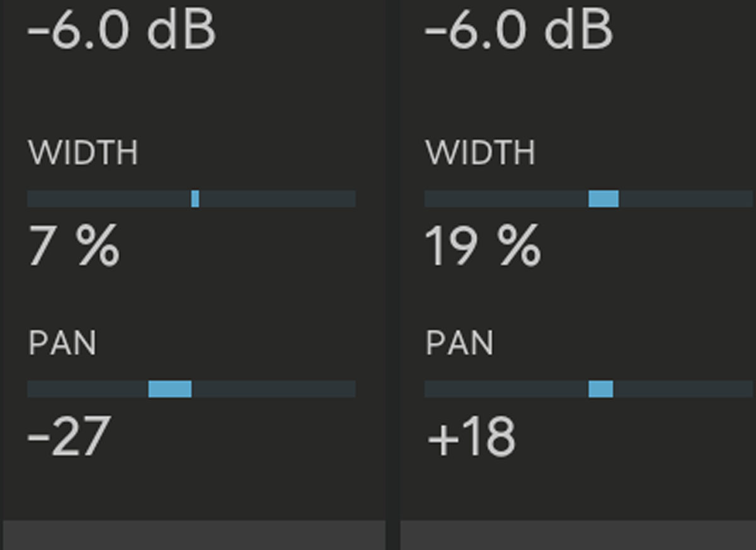Screen dimensions: 756x550
Task: Select the 7 % width value text
Action: tap(74, 246)
